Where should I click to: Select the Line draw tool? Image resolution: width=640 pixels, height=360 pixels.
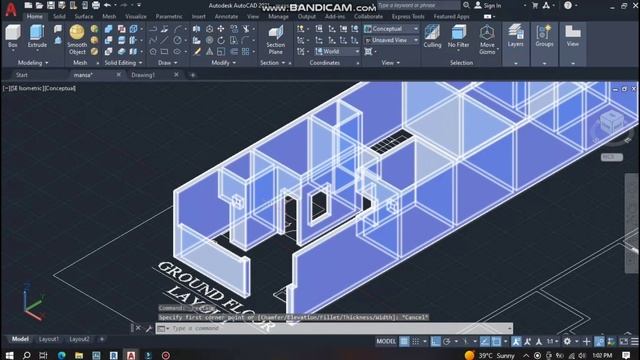[x=164, y=40]
